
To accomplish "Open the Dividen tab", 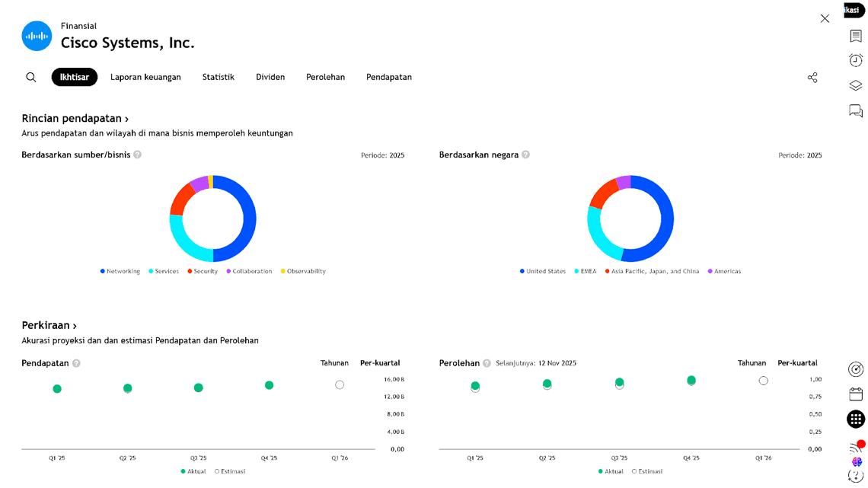I will pos(270,77).
